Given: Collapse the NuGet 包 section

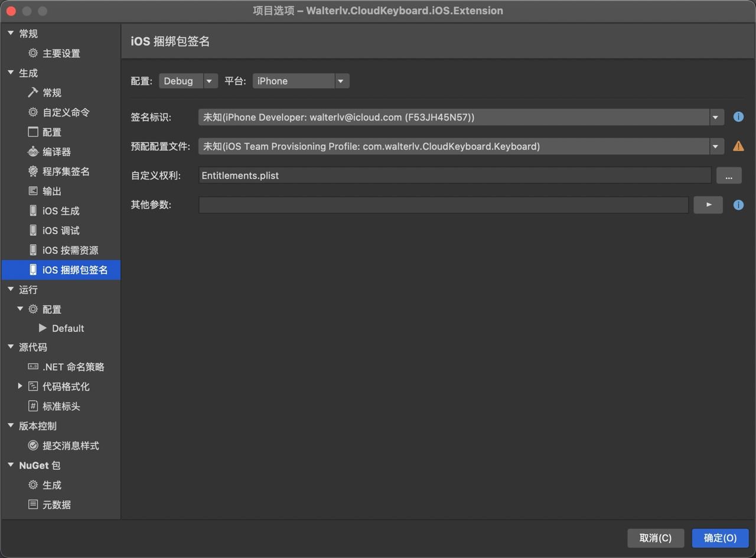Looking at the screenshot, I should 9,465.
